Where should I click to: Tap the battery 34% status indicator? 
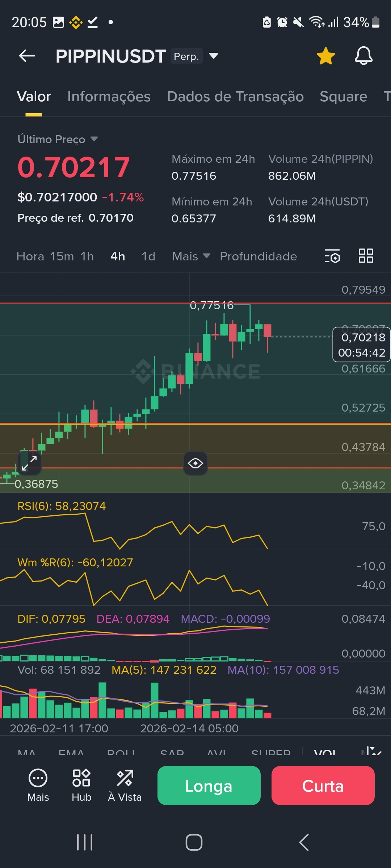click(361, 22)
